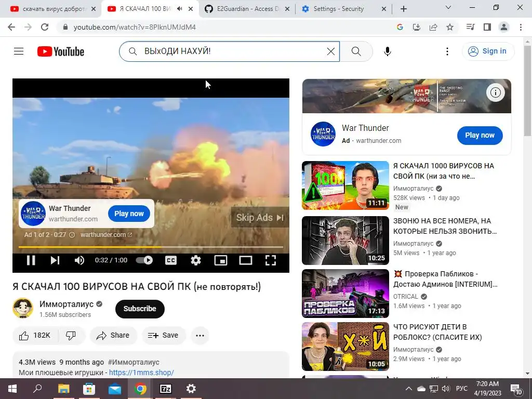Switch to the E2Guardian Access tab
This screenshot has height=399, width=532.
point(248,9)
